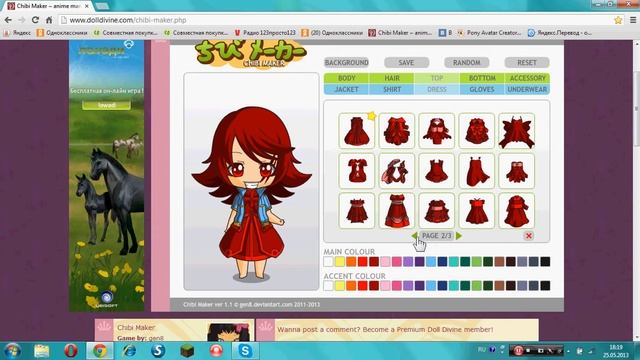
Task: Open the ACCESSORY category tab
Action: pos(527,78)
